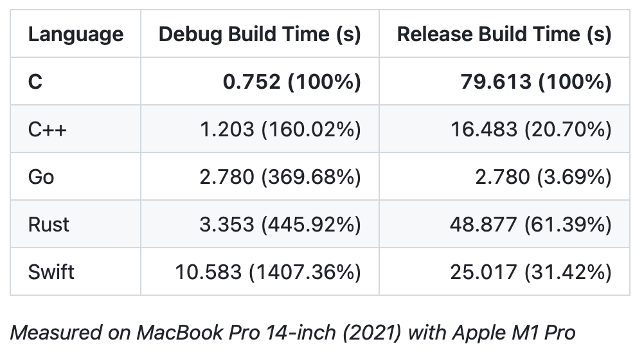This screenshot has height=355, width=644.
Task: Click Go release value 2.780 (3.69%)
Action: tap(543, 177)
